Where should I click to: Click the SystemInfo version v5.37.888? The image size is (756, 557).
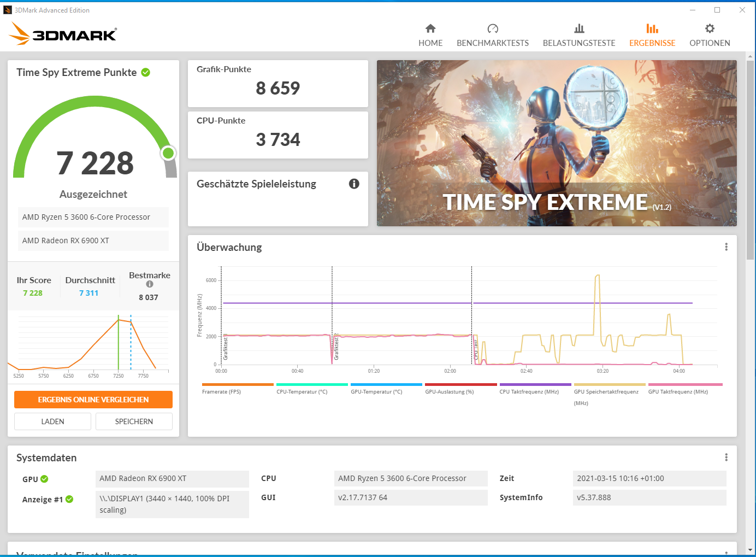coord(649,497)
